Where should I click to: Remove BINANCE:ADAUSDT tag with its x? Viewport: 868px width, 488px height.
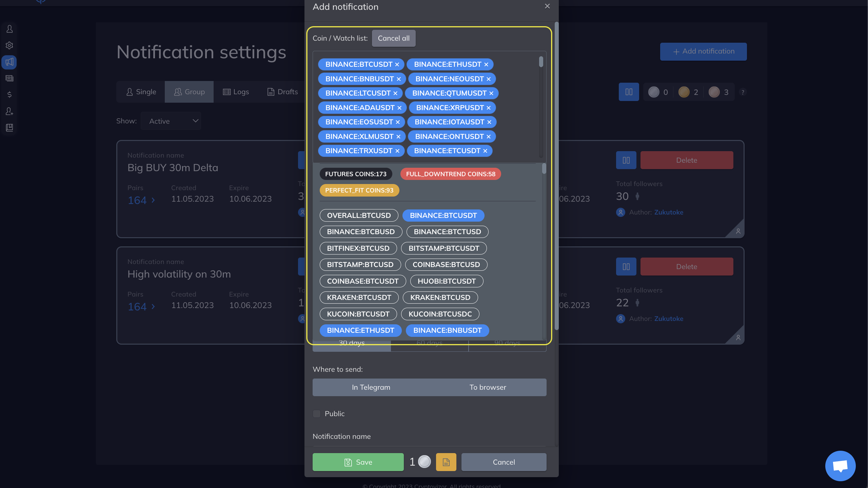coord(399,108)
